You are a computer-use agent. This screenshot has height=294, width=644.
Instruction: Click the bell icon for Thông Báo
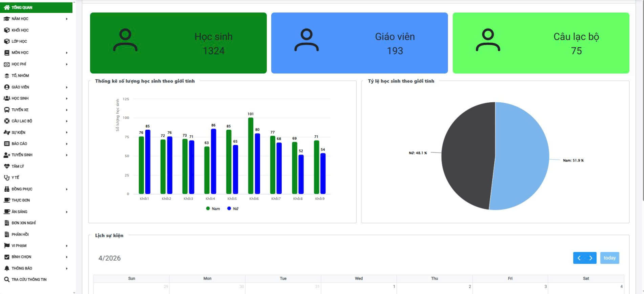(6, 268)
